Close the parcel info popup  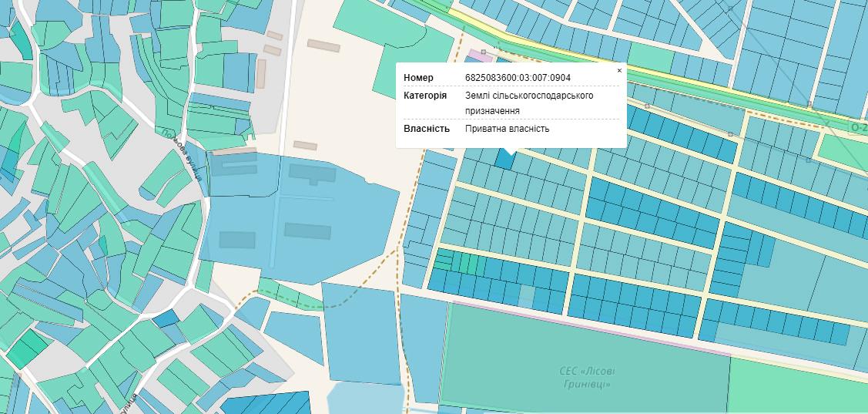[619, 71]
